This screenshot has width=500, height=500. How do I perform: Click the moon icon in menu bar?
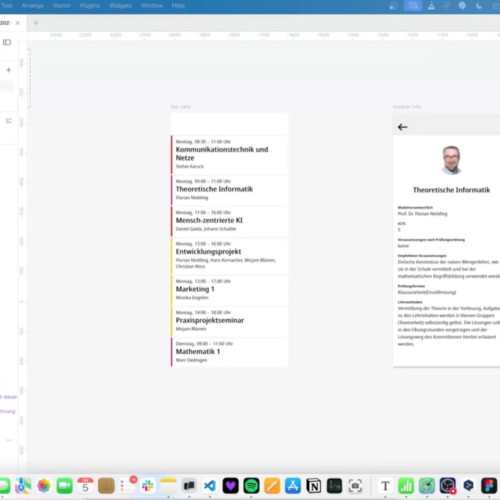click(479, 6)
